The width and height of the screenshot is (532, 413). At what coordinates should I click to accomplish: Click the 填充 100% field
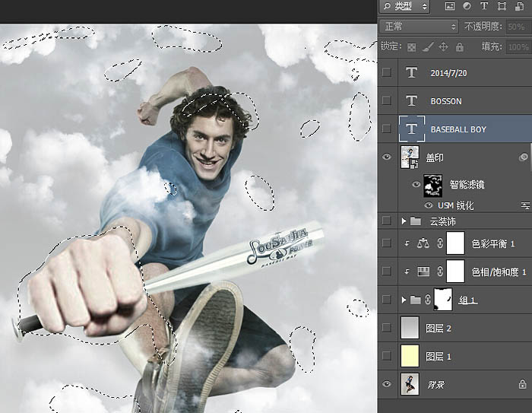518,46
